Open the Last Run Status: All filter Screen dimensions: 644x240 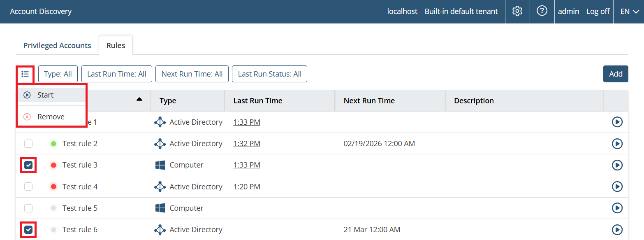pyautogui.click(x=269, y=74)
